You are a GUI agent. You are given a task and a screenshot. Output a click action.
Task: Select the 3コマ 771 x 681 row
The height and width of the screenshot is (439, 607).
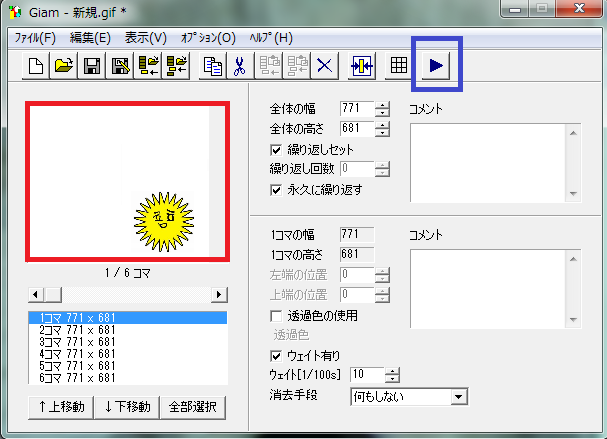click(128, 342)
